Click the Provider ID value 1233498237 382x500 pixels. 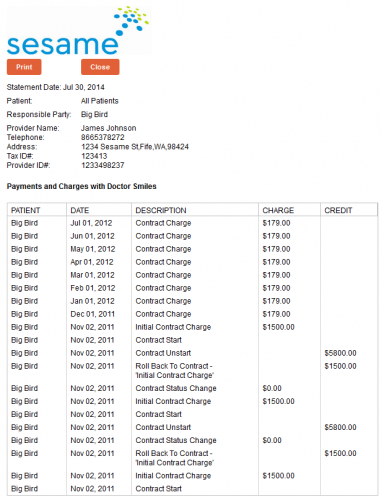click(103, 165)
